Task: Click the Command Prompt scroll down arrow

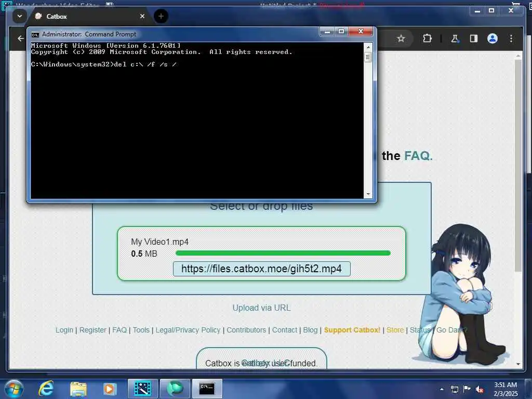Action: point(368,194)
